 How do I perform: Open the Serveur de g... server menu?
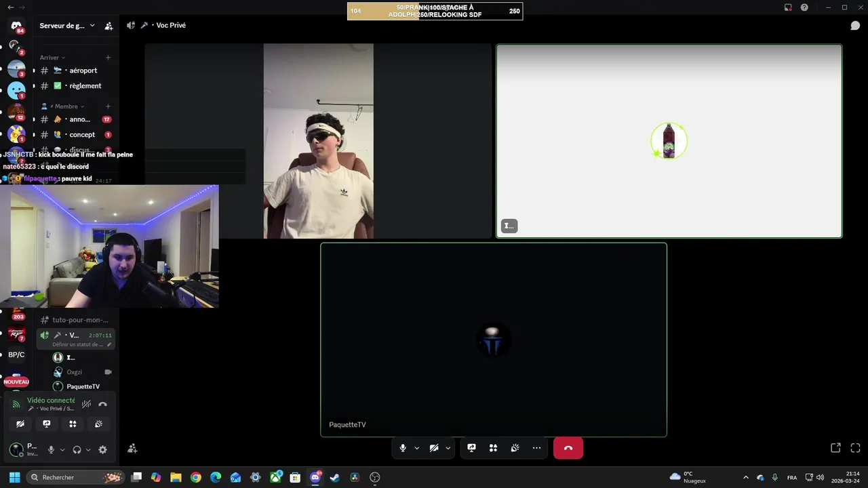point(67,26)
